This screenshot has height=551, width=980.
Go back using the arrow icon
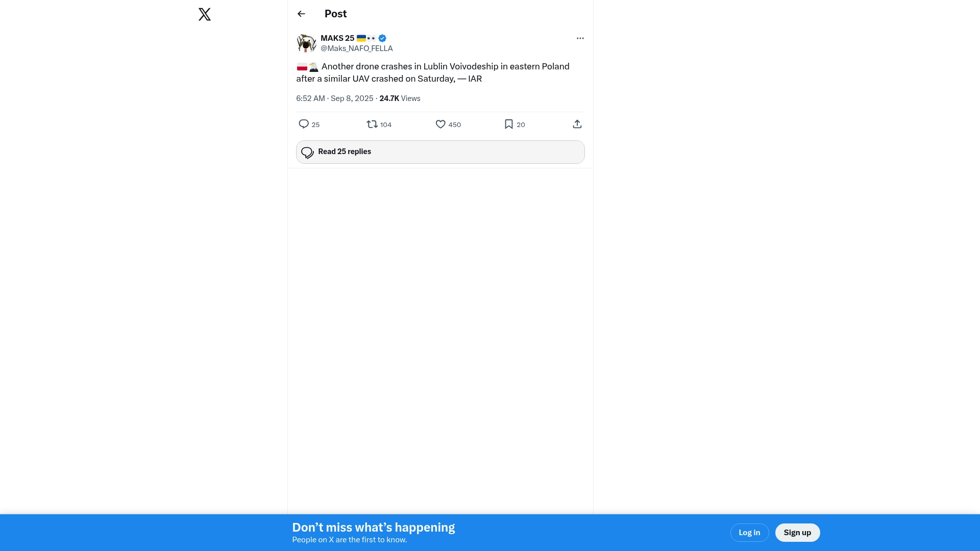click(x=301, y=14)
